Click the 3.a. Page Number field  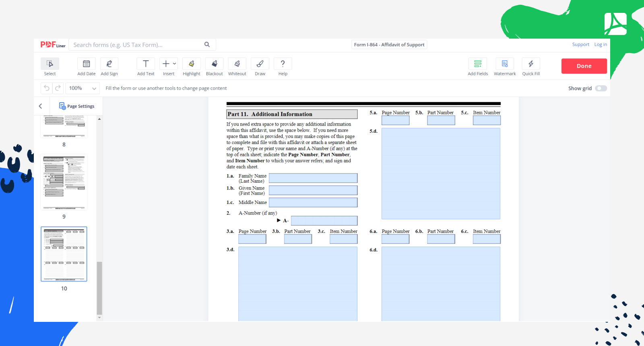(x=252, y=239)
